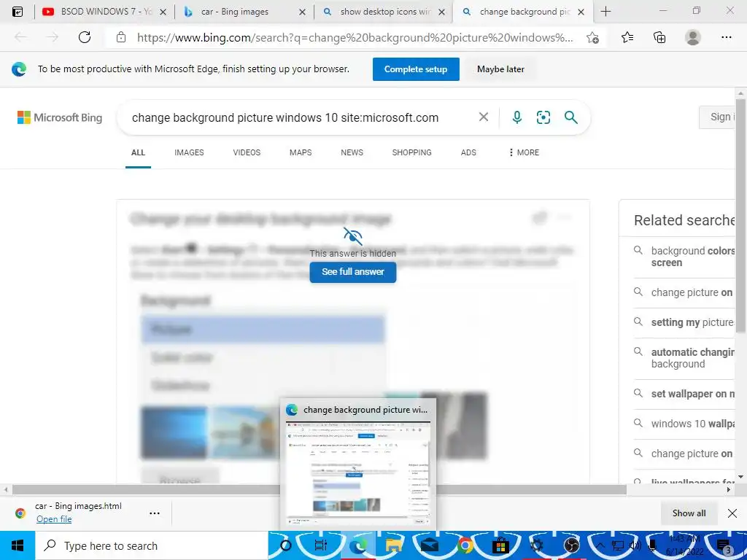Image resolution: width=747 pixels, height=560 pixels.
Task: Open Windows Start menu
Action: point(18,545)
